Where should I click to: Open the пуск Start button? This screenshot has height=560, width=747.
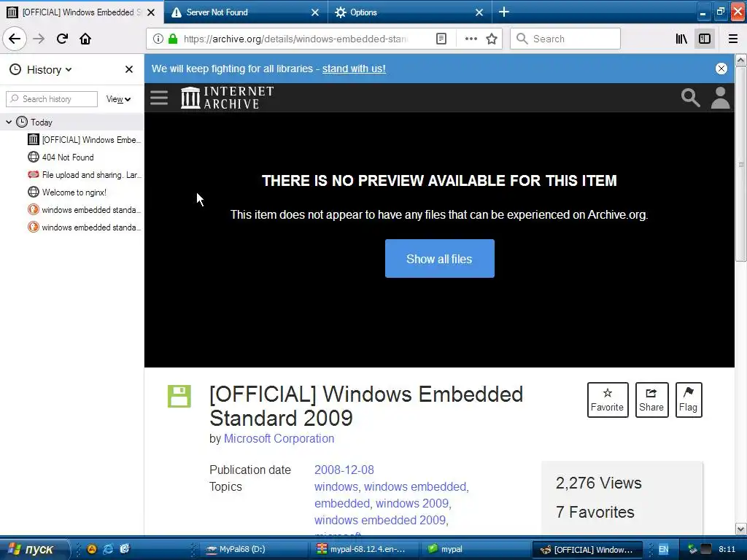(x=34, y=549)
